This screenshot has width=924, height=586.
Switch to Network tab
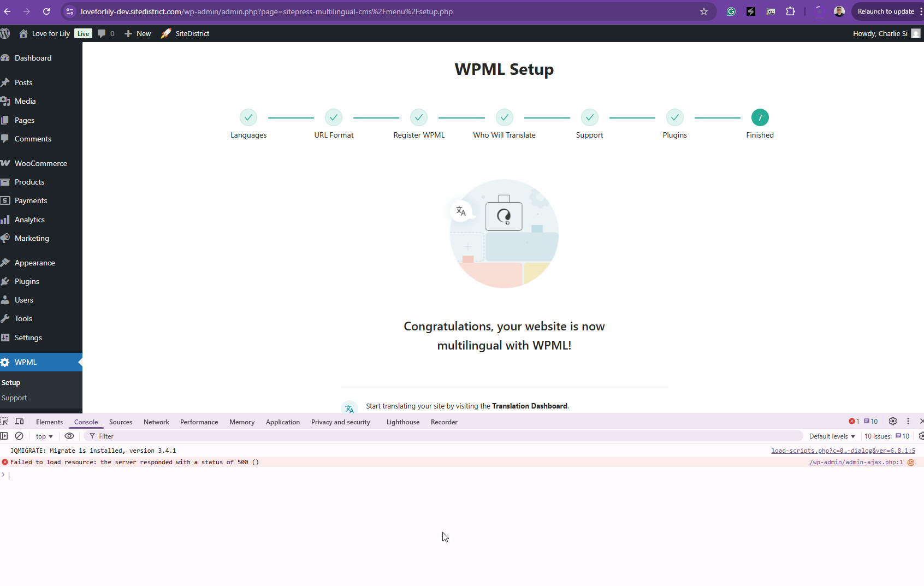pyautogui.click(x=156, y=422)
